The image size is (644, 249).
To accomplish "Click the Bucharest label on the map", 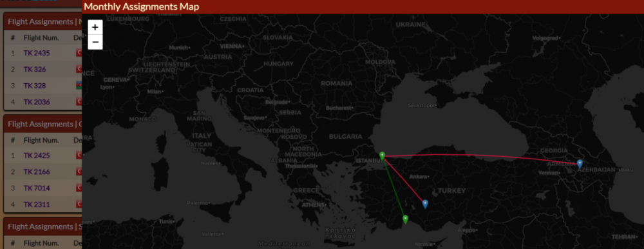I will 339,108.
